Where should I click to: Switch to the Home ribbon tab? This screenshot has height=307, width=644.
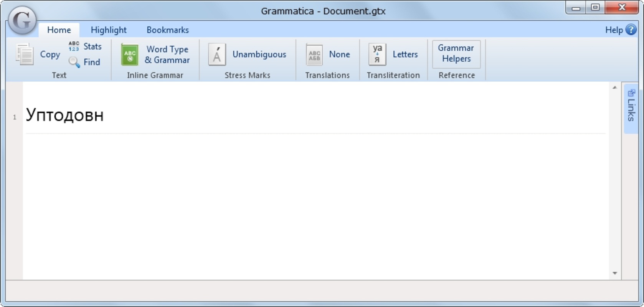click(59, 30)
